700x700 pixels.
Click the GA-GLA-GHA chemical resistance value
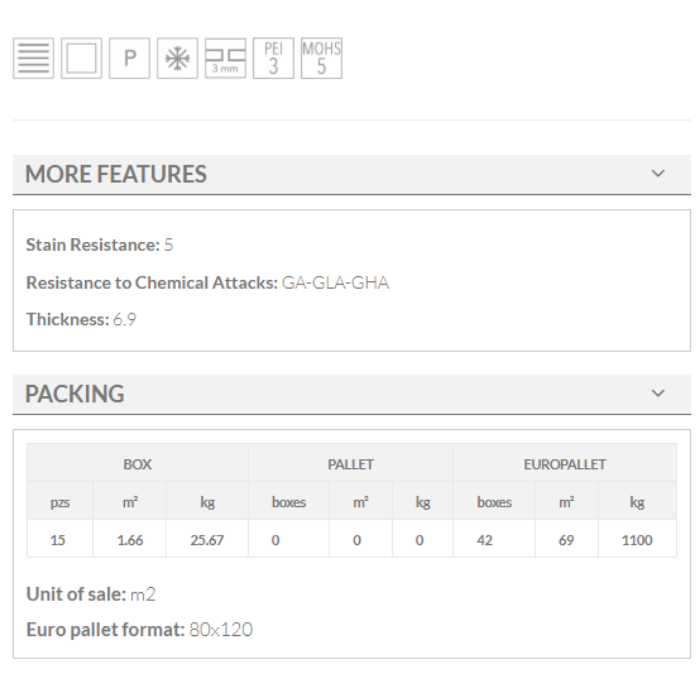click(x=335, y=283)
